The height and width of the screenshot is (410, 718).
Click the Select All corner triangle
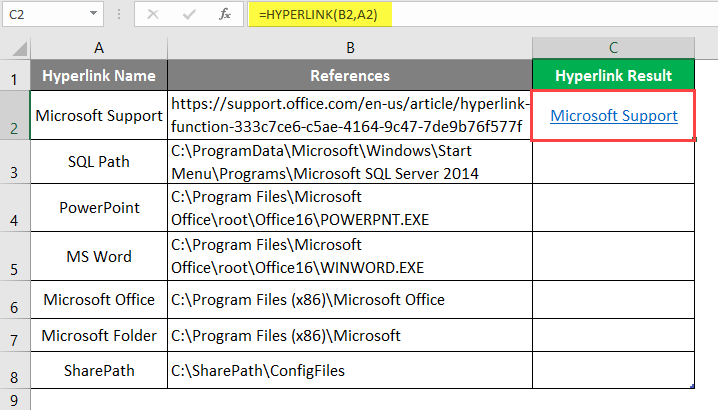19,48
